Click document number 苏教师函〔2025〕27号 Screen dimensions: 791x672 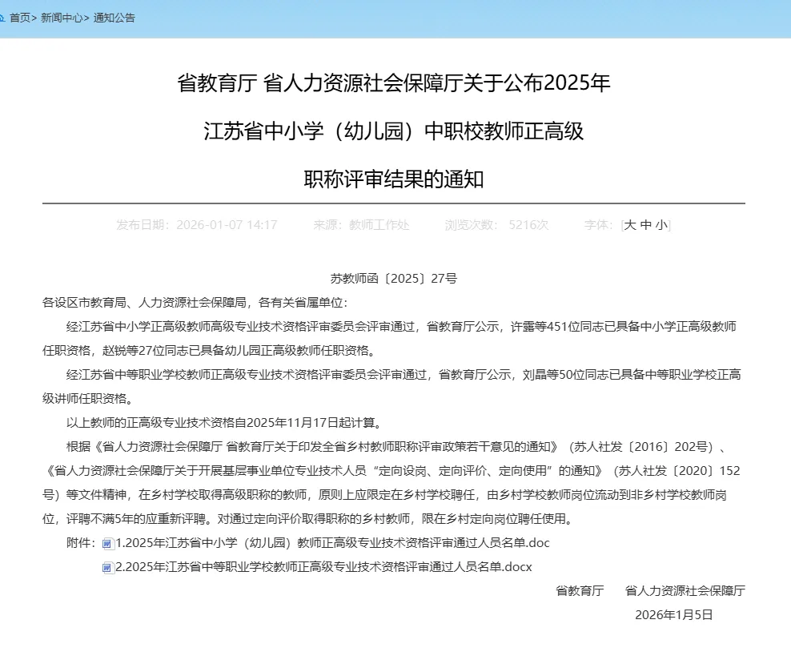pyautogui.click(x=393, y=279)
